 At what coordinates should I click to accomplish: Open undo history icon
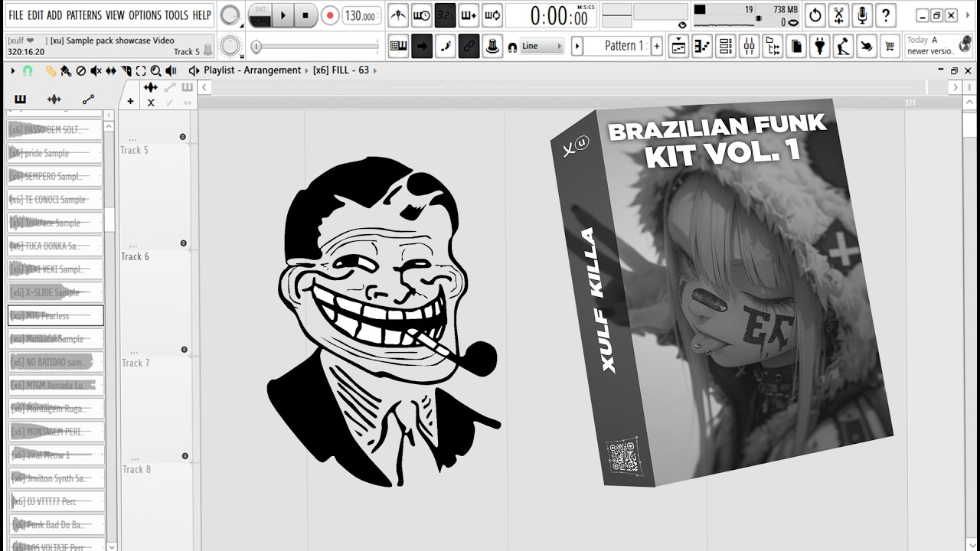tap(815, 15)
